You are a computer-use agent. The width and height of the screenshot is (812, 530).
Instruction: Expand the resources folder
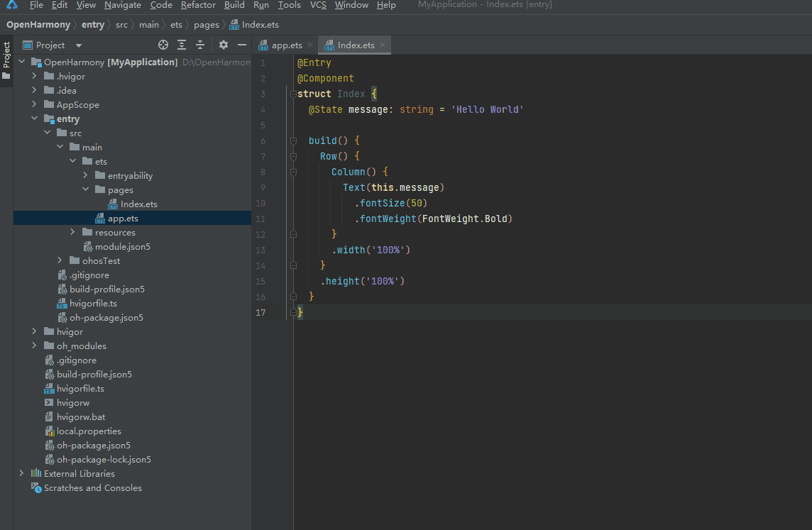pyautogui.click(x=73, y=232)
